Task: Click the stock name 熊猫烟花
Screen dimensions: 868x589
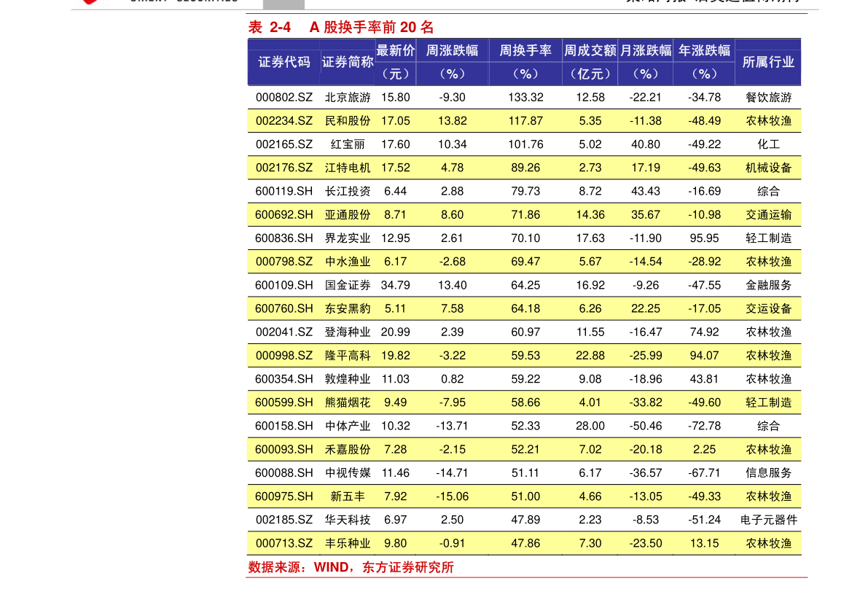Action: click(348, 402)
